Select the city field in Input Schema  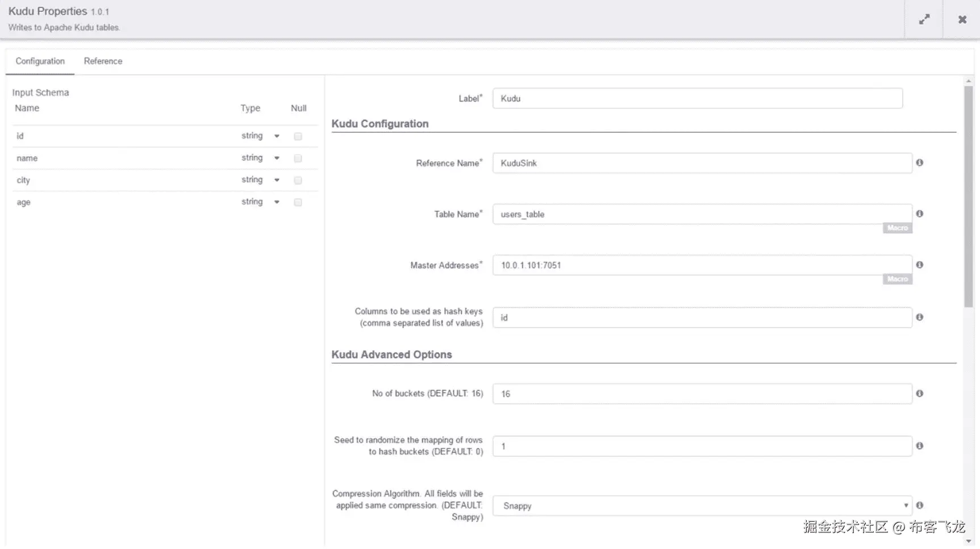[x=23, y=181]
